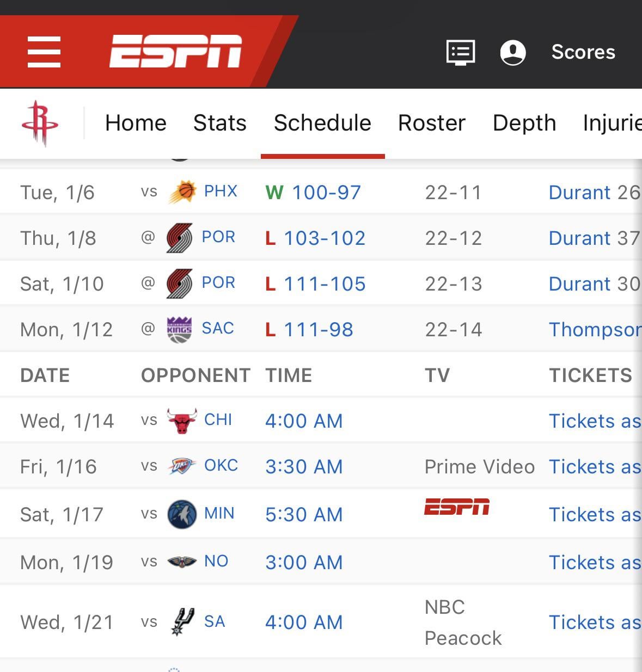Click the San Antonio Spurs logo
Viewport: 642px width, 672px height.
[x=182, y=622]
